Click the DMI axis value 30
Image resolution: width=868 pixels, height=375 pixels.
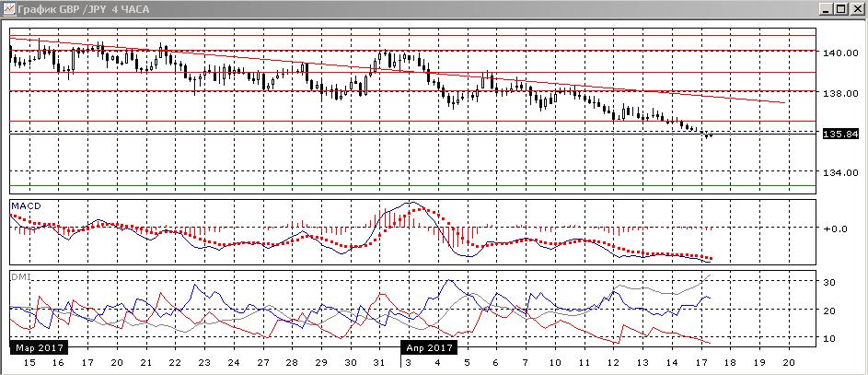point(830,283)
